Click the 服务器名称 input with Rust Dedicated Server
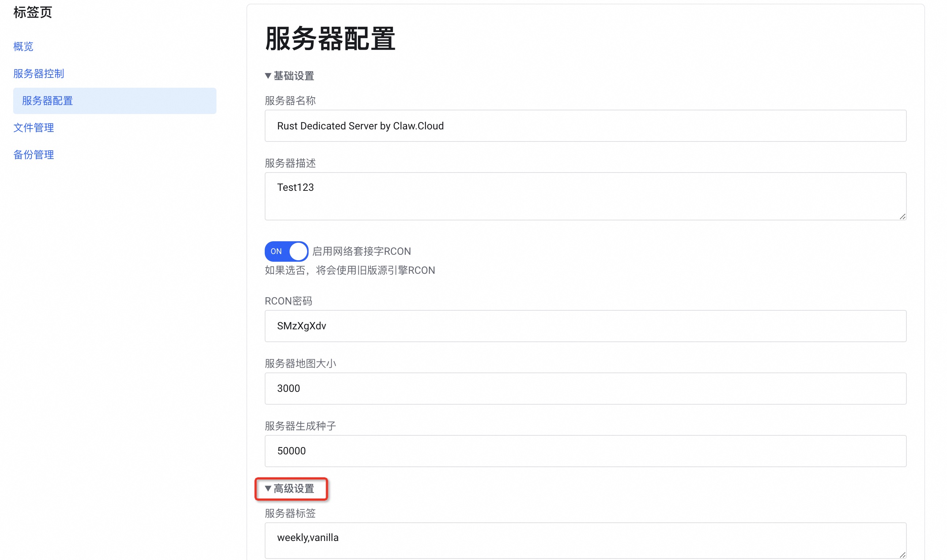The width and height of the screenshot is (947, 560). coord(585,126)
